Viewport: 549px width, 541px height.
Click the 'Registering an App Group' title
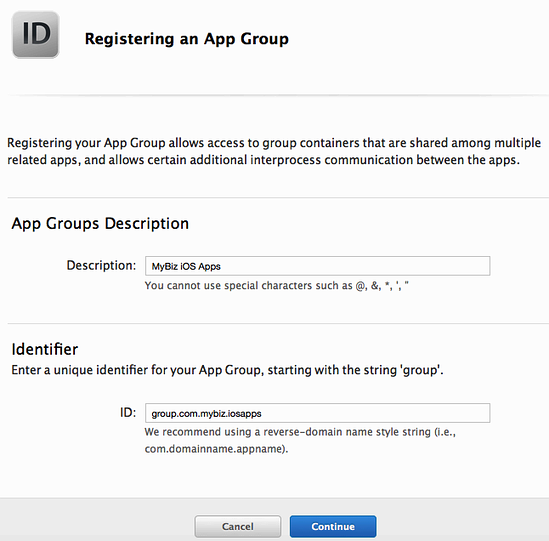coord(187,39)
